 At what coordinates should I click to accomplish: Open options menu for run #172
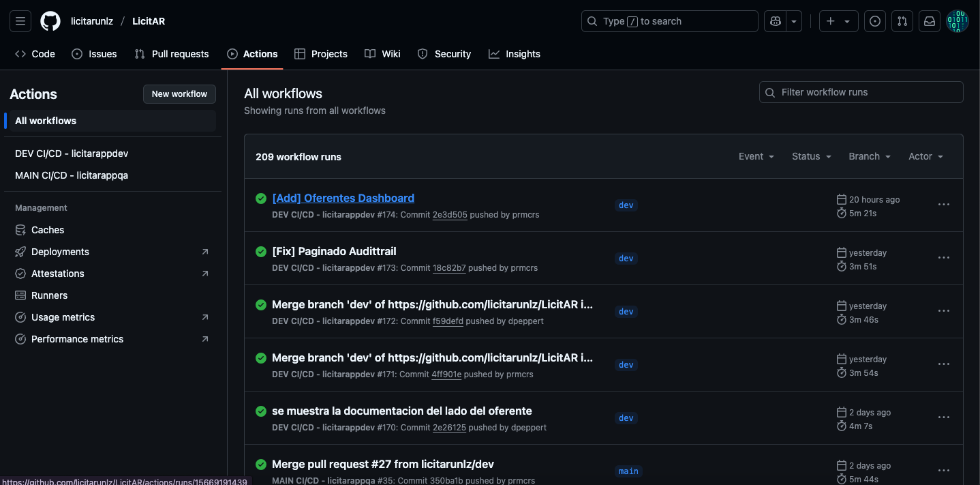click(944, 311)
